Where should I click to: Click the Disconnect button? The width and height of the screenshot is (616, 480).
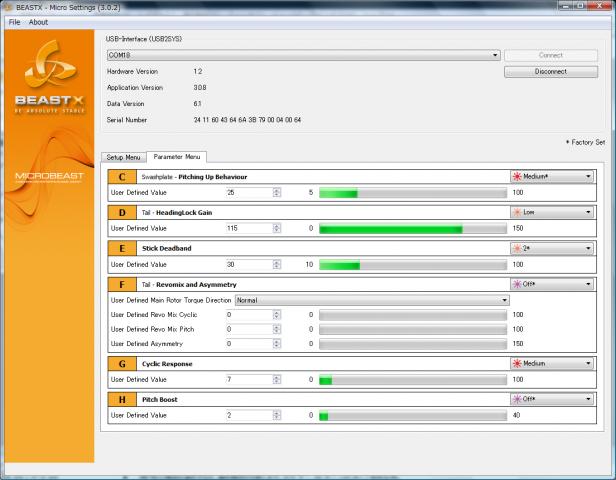(x=551, y=71)
